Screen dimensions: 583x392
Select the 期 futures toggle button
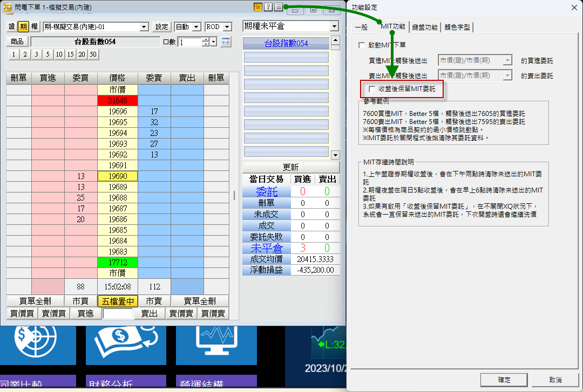point(23,27)
